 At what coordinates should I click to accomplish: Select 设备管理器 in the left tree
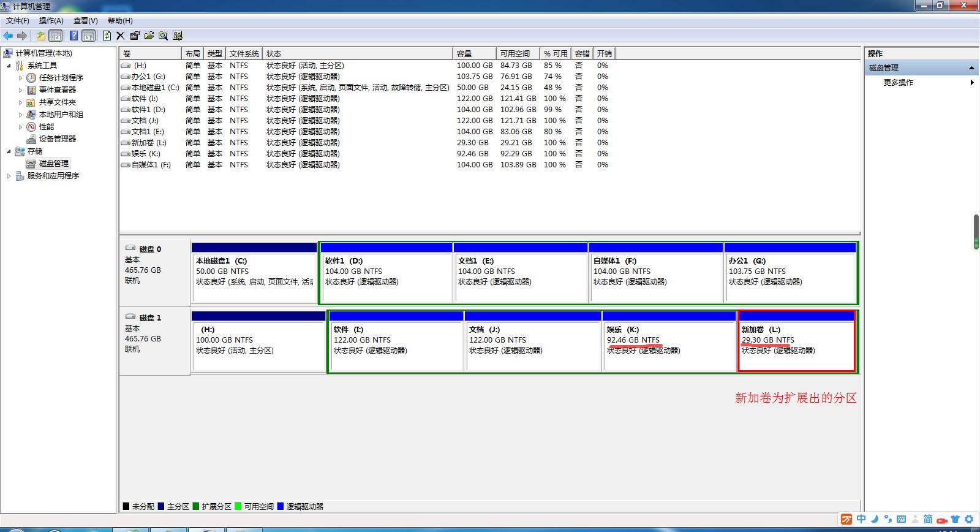click(57, 139)
